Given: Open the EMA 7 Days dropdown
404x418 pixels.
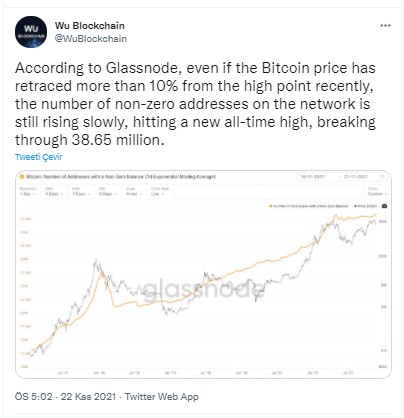Looking at the screenshot, I should pos(81,191).
